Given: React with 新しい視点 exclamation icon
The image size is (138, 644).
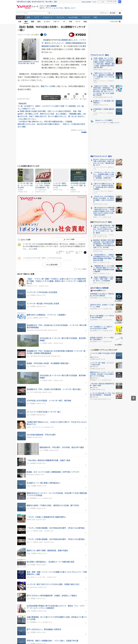Looking at the screenshot, I should coord(83,97).
